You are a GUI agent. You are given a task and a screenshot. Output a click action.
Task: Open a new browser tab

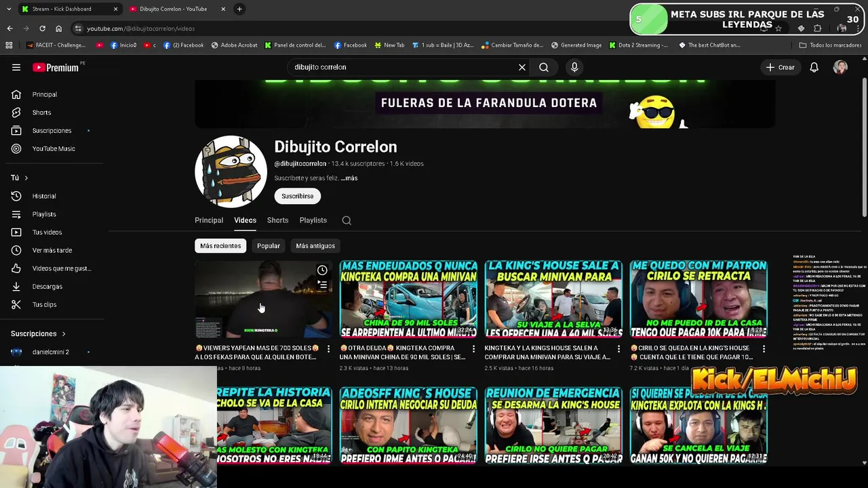click(x=239, y=9)
